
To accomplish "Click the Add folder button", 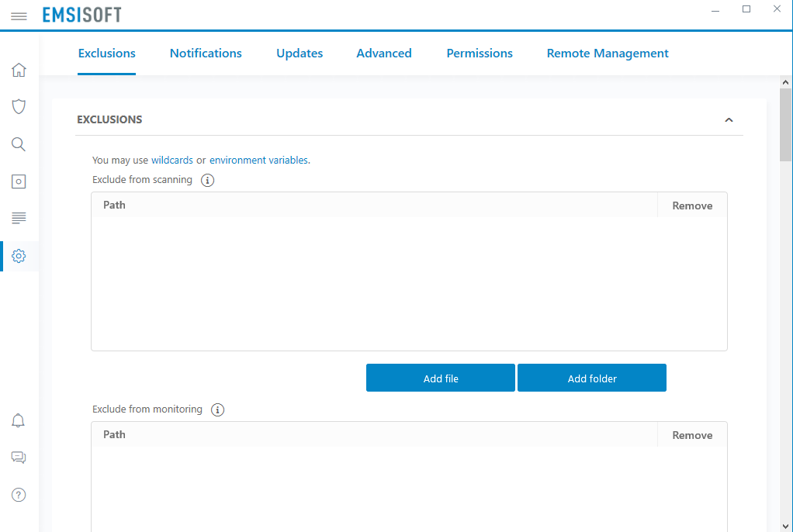I will click(x=592, y=378).
